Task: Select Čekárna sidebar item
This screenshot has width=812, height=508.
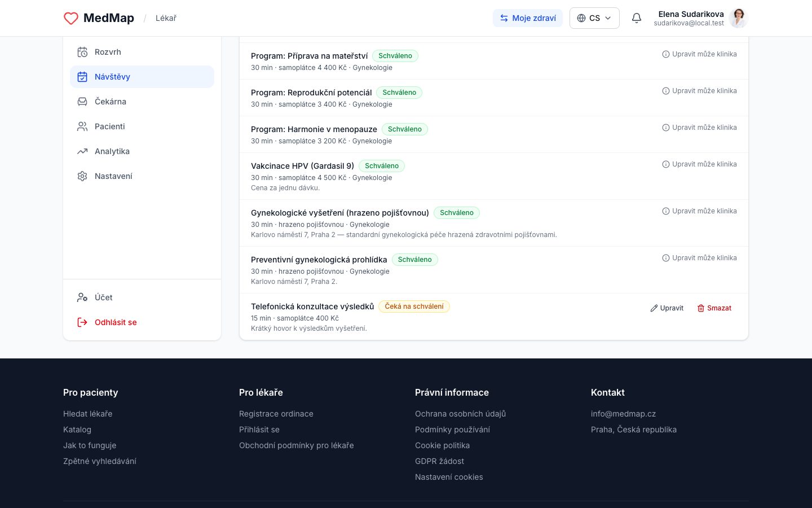Action: (x=142, y=102)
